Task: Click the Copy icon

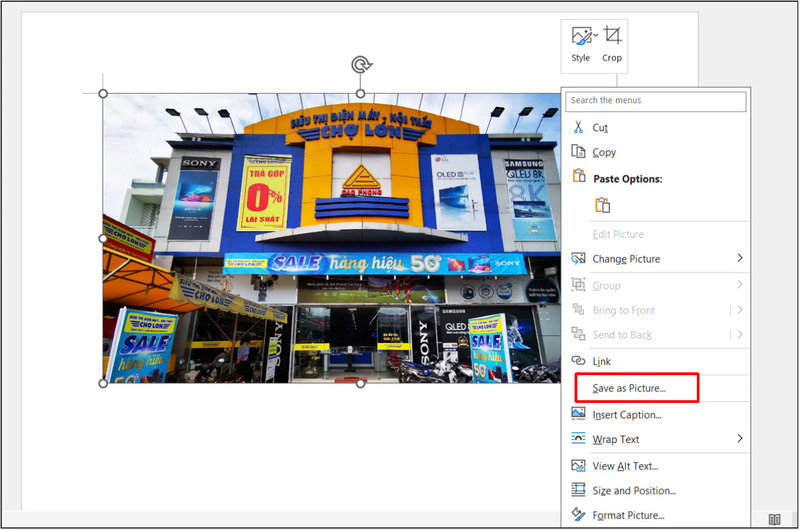Action: tap(578, 152)
